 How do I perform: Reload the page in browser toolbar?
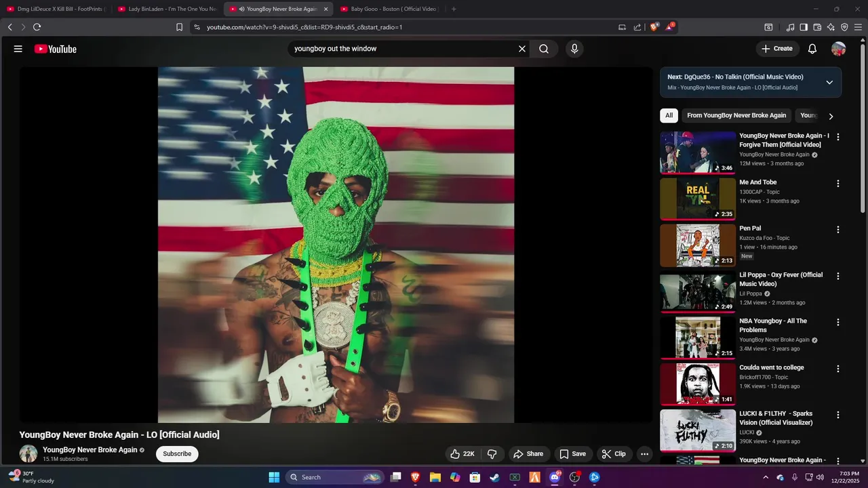37,27
